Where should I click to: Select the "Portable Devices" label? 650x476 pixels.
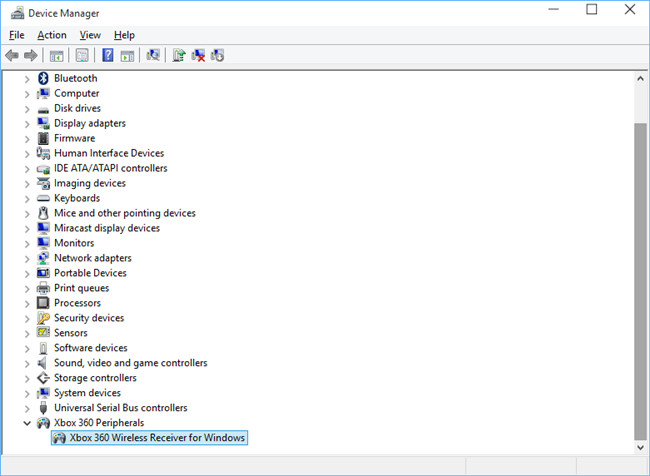(90, 273)
